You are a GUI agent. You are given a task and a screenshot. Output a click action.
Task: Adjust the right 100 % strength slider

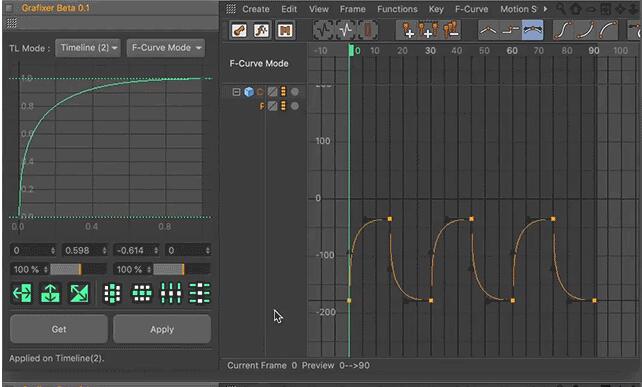click(x=182, y=269)
